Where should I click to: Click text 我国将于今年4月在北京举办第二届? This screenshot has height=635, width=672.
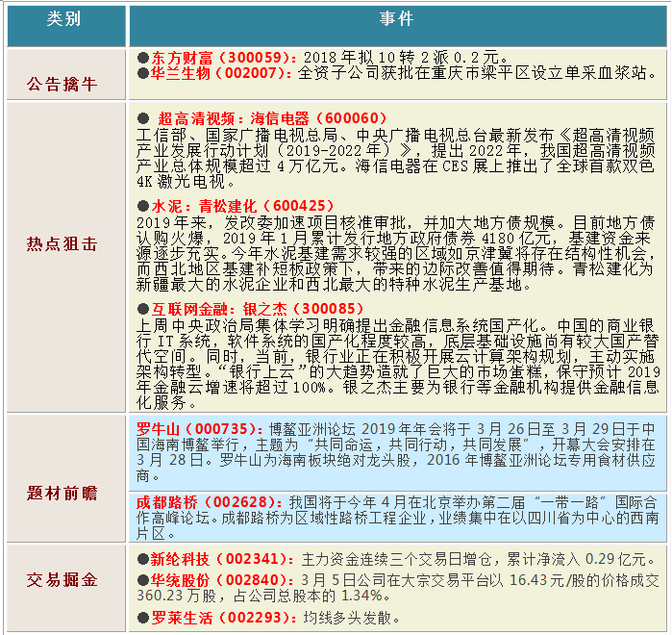point(407,502)
